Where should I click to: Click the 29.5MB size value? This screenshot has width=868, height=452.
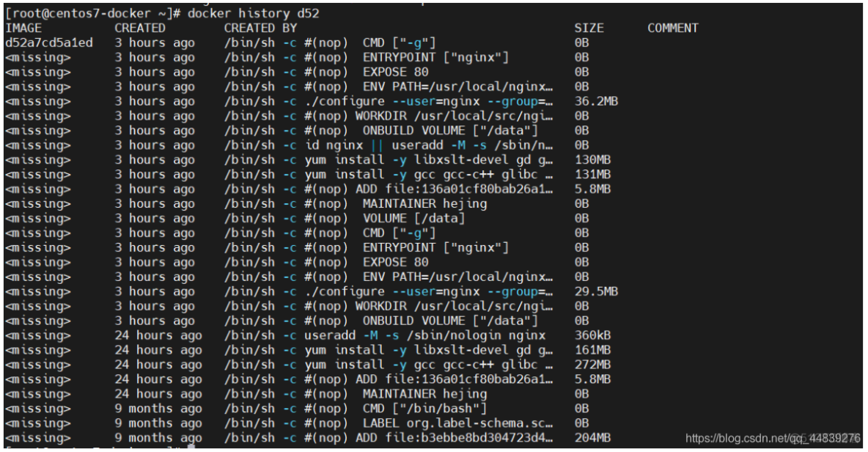click(x=595, y=291)
